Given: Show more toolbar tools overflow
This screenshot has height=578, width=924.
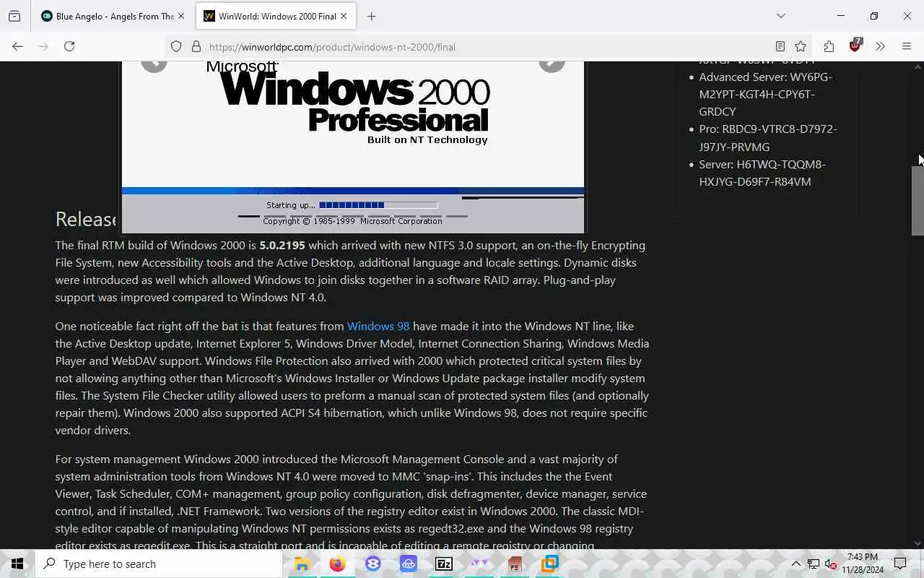Looking at the screenshot, I should point(880,46).
